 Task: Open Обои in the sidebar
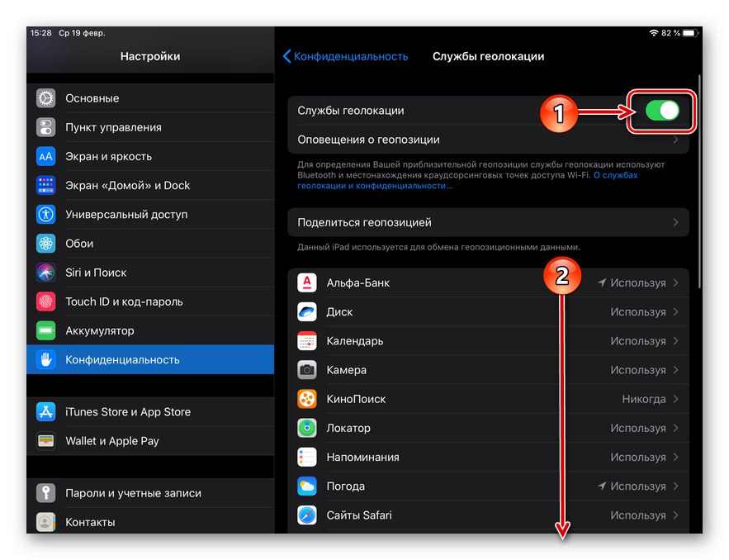(x=150, y=244)
